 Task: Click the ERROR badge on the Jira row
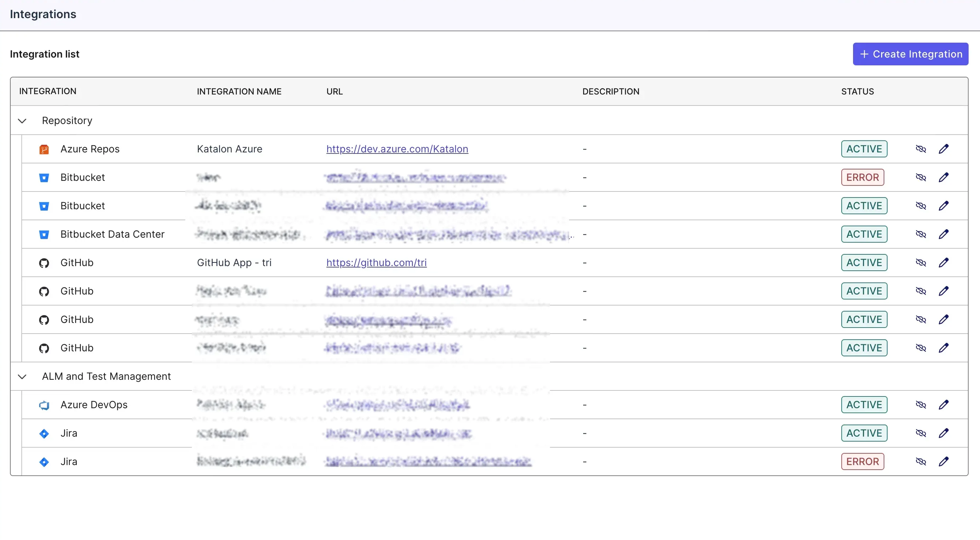pyautogui.click(x=862, y=462)
